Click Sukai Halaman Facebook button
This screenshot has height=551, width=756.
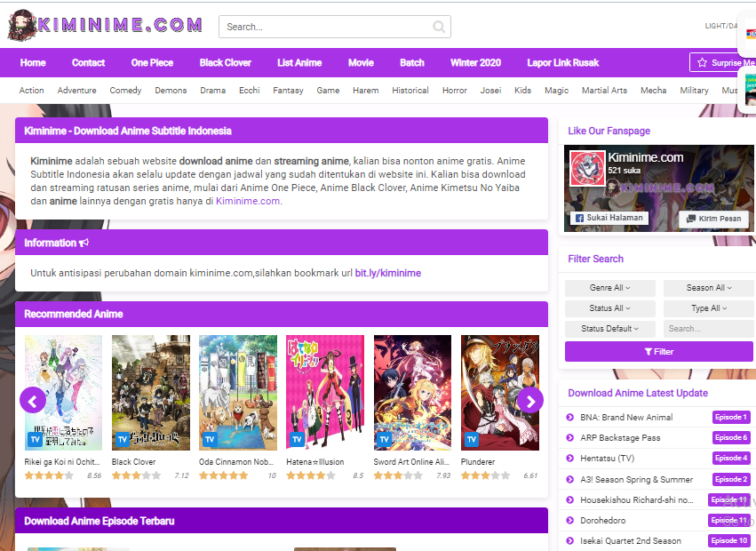[x=609, y=218]
